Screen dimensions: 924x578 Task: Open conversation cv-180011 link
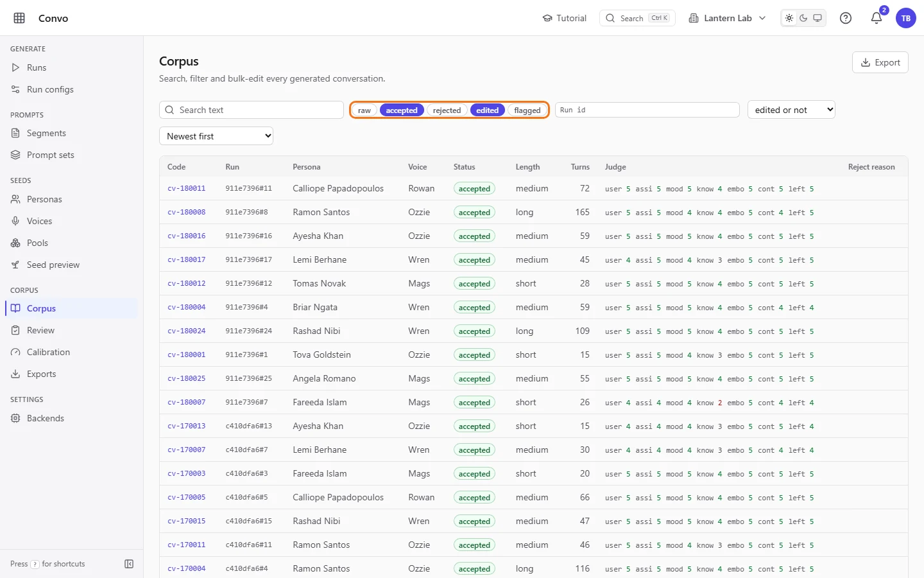point(187,189)
